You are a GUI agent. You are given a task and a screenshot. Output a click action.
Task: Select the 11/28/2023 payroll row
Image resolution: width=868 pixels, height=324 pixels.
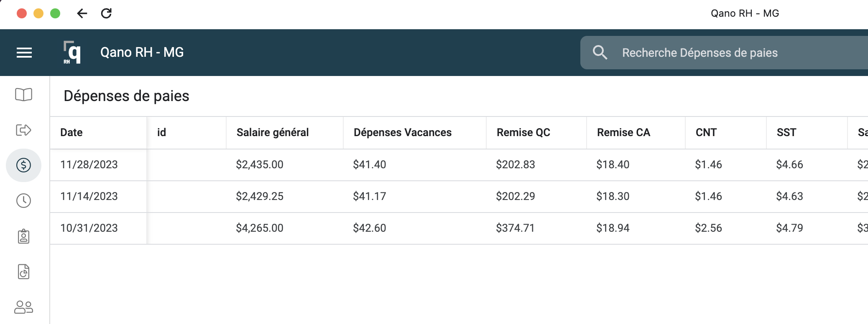89,165
